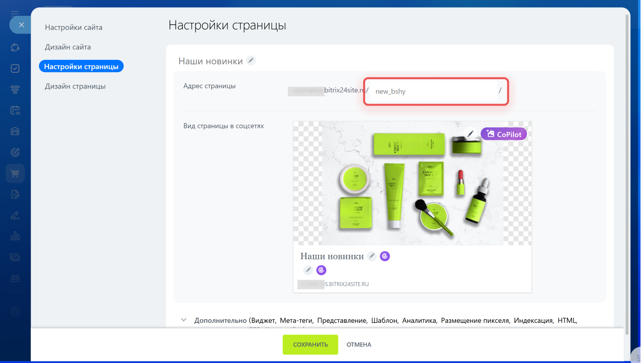Click the green 'Сохранить' button

[x=310, y=345]
